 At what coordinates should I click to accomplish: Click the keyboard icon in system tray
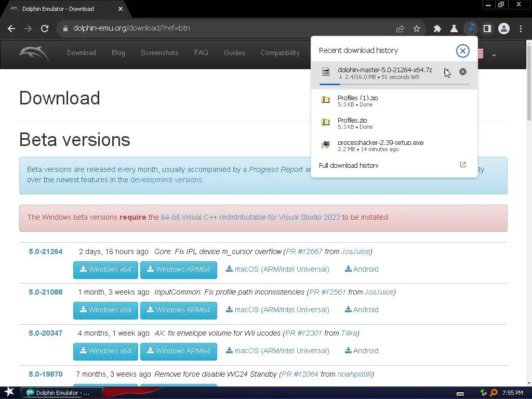click(x=460, y=394)
